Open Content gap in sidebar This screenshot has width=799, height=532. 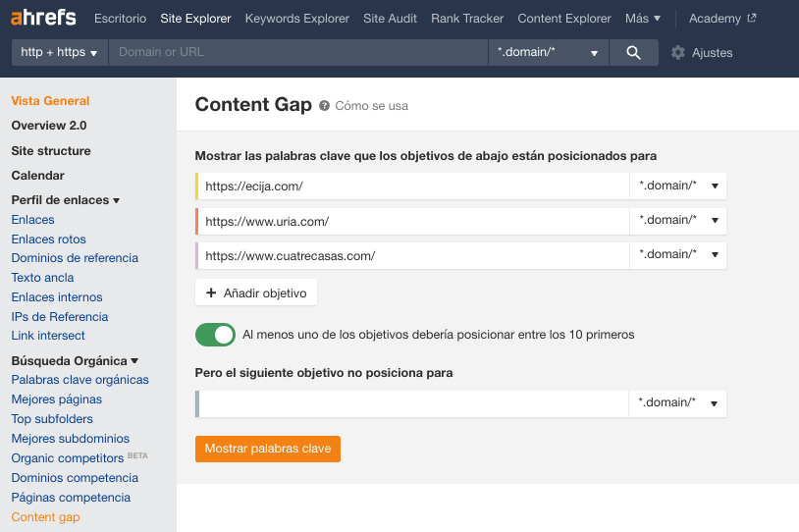[x=45, y=517]
